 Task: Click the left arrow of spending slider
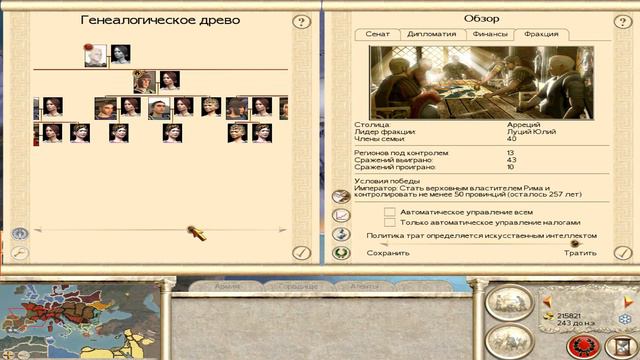[383, 244]
